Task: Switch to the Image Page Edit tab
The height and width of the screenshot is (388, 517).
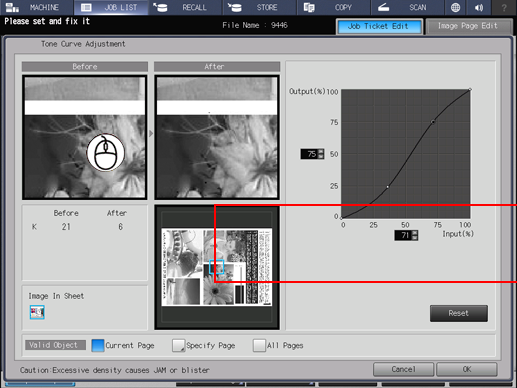Action: point(468,26)
